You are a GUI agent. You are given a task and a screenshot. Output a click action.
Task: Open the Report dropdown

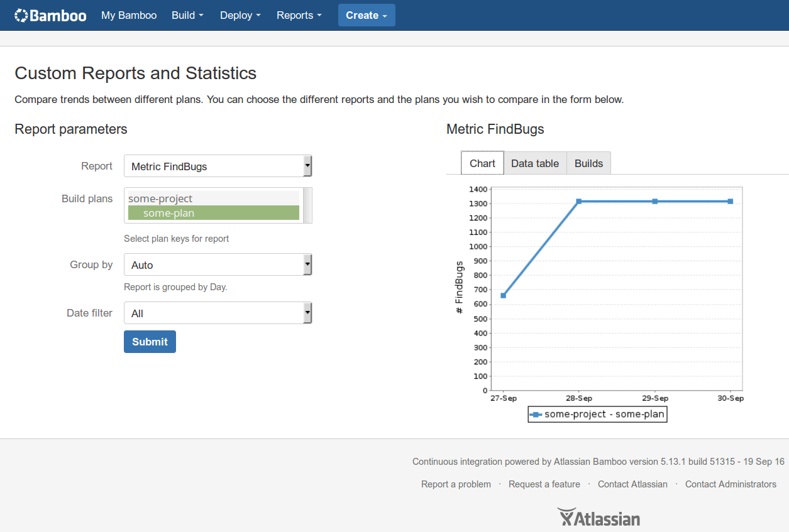tap(218, 166)
